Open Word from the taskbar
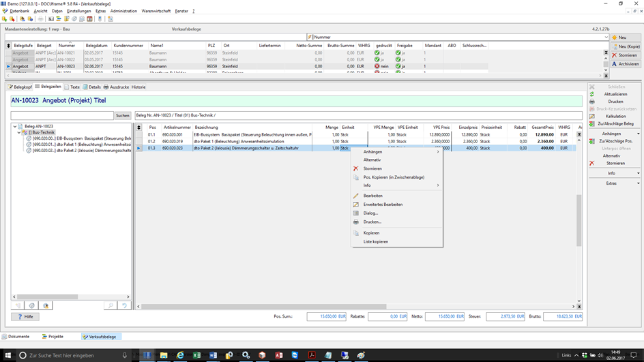 (x=213, y=355)
